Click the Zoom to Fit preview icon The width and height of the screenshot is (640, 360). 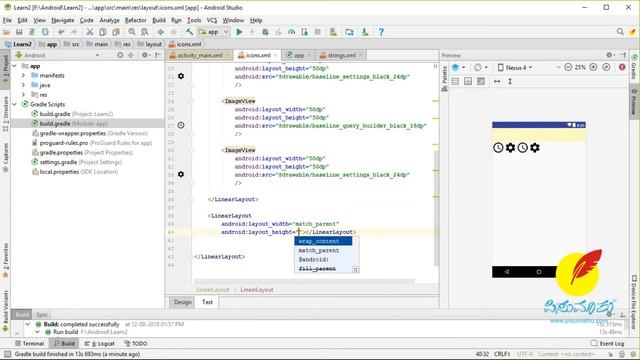[607, 67]
